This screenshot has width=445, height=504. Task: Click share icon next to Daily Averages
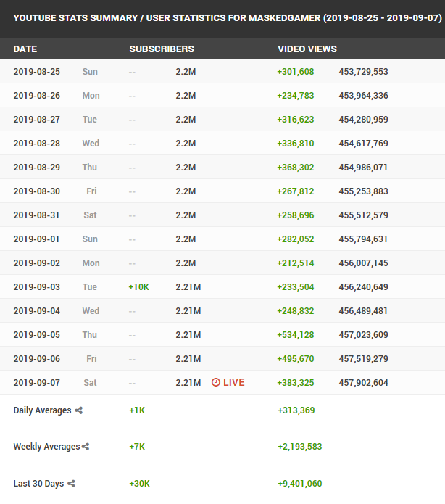pyautogui.click(x=79, y=410)
